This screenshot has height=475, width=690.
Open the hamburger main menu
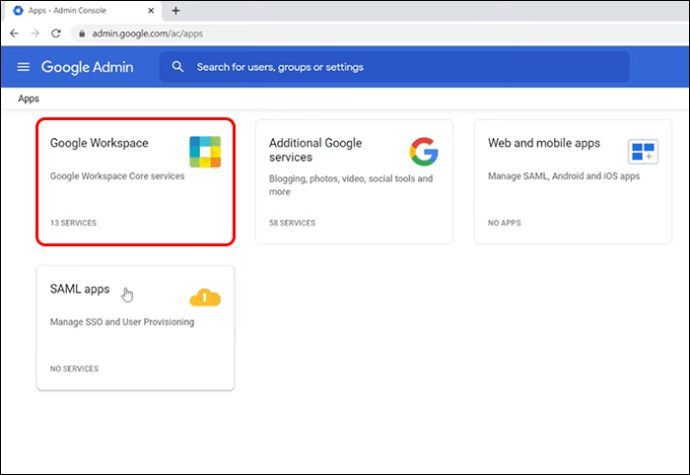click(23, 67)
